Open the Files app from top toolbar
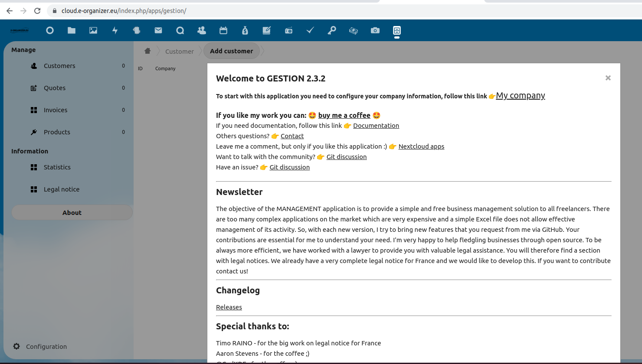 [71, 30]
